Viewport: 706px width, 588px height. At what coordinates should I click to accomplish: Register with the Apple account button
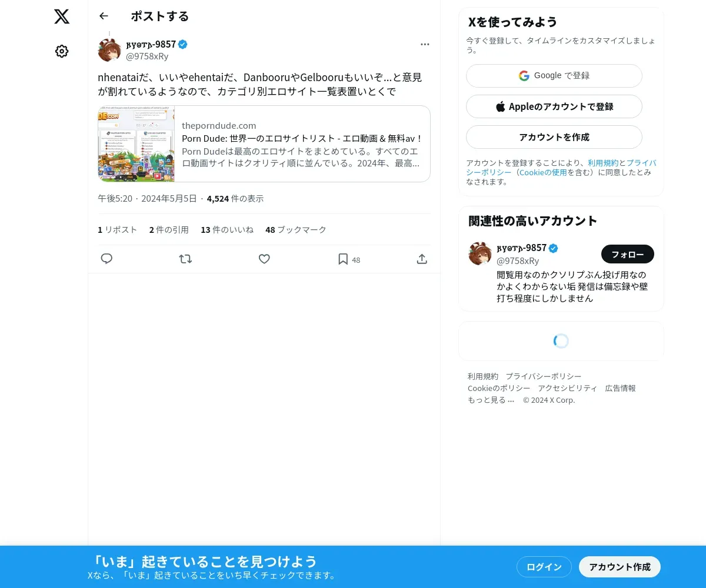554,106
